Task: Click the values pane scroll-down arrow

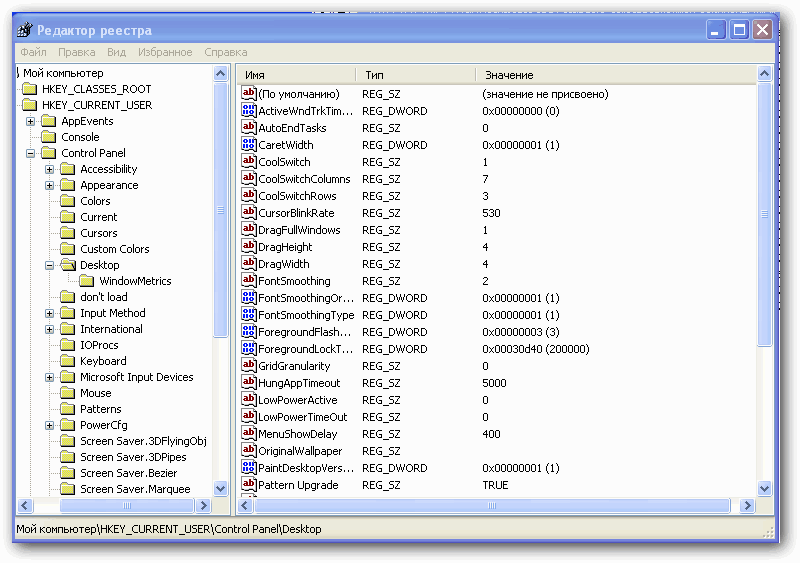Action: pyautogui.click(x=764, y=488)
